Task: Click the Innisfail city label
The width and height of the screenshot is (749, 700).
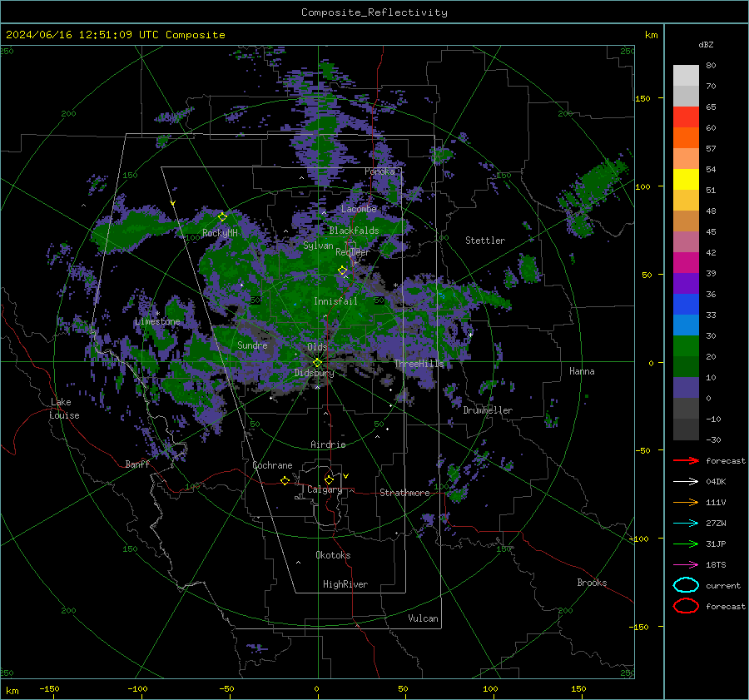Action: pyautogui.click(x=335, y=301)
